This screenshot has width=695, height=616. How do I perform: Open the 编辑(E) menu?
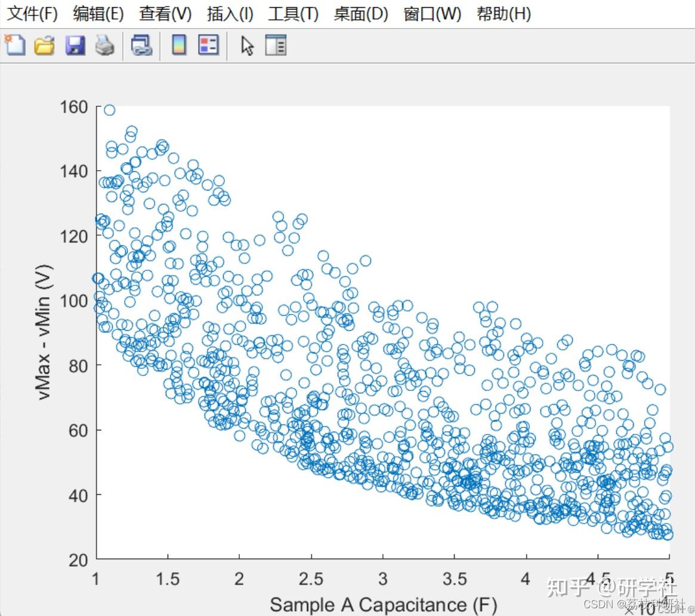(x=98, y=14)
